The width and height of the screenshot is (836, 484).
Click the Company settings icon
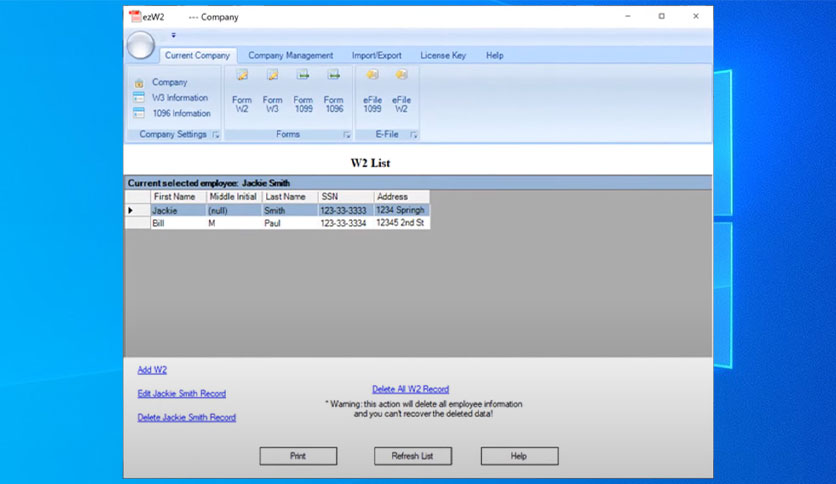(139, 83)
